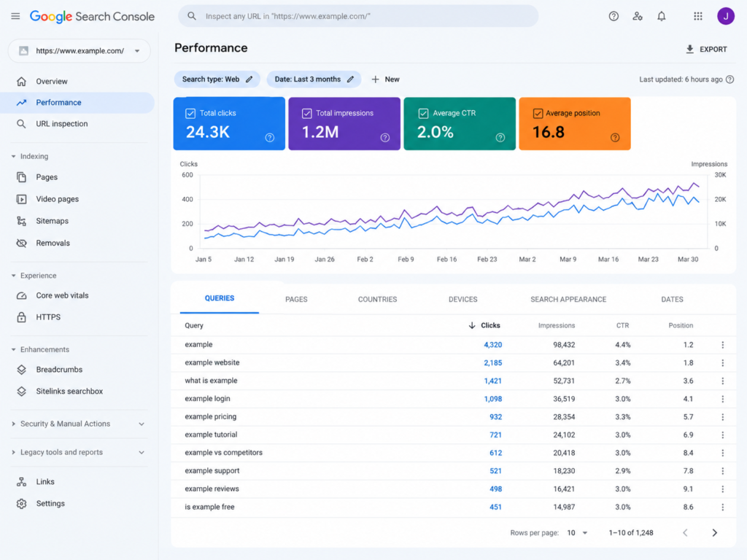Open row menu for example website

pyautogui.click(x=723, y=363)
